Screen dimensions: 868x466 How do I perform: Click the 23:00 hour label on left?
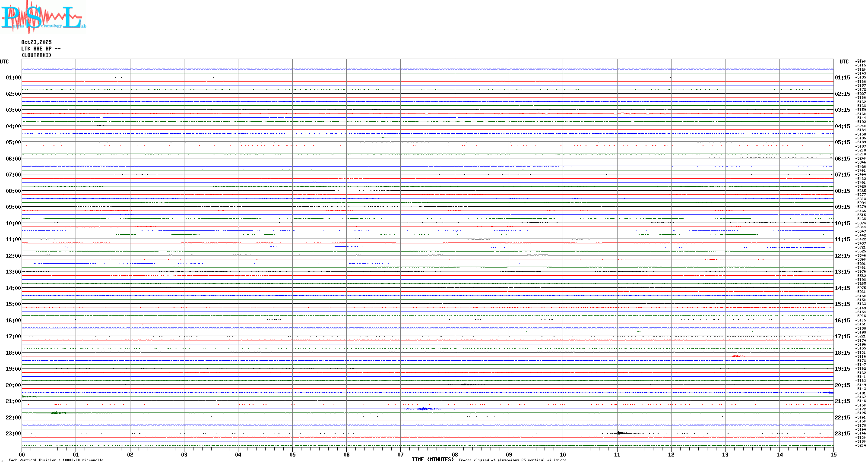coord(13,434)
